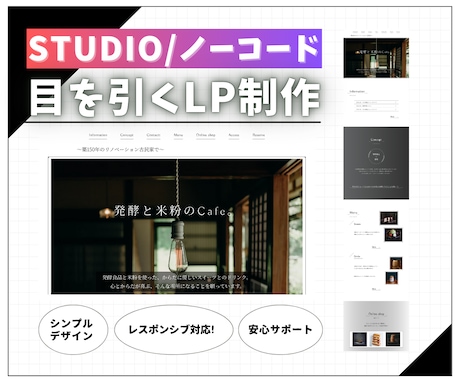Open the Reserve nav link
The height and width of the screenshot is (380, 460).
(x=259, y=135)
